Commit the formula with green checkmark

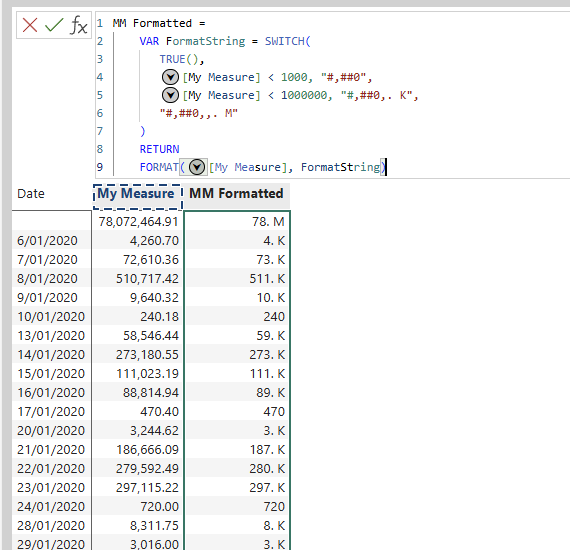click(54, 25)
